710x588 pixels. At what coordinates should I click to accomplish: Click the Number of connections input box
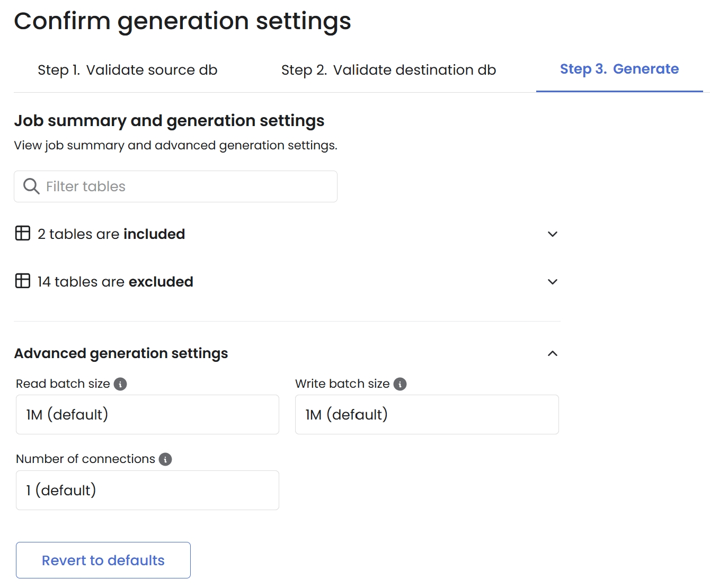[147, 490]
